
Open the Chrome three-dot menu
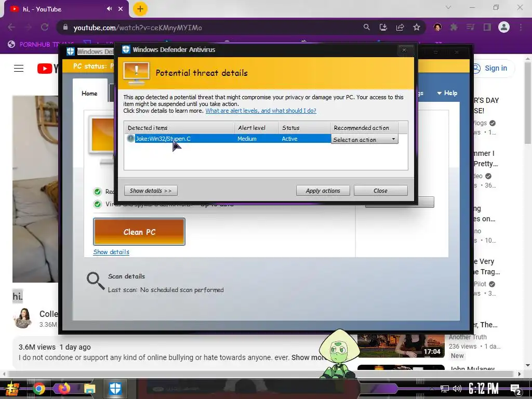pyautogui.click(x=521, y=27)
